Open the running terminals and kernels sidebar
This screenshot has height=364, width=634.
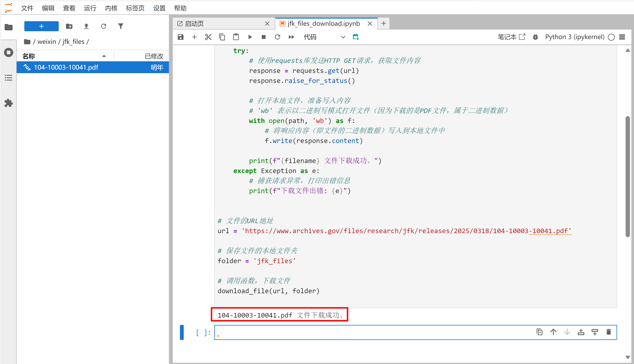(x=9, y=52)
